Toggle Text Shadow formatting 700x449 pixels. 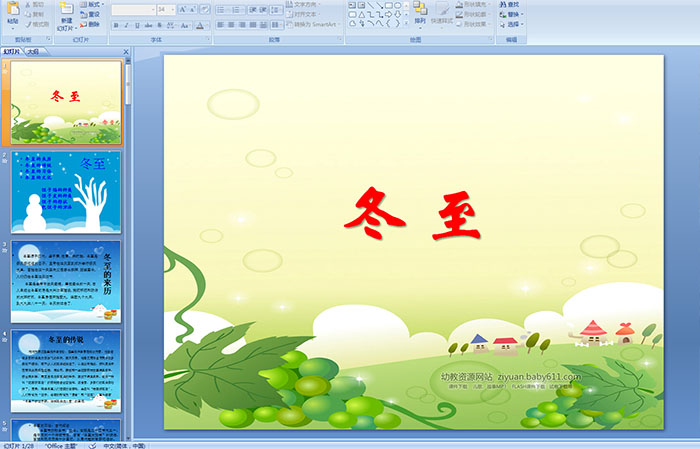pyautogui.click(x=159, y=25)
